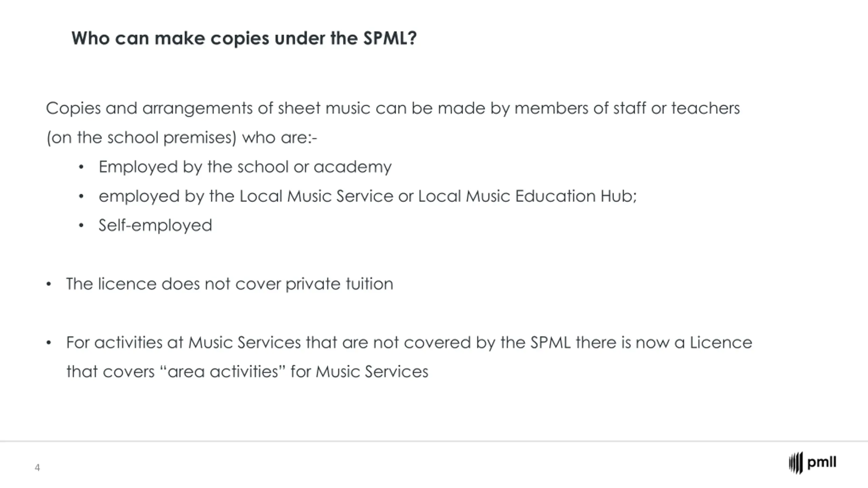Click the words 'private tuition' in the slide
The height and width of the screenshot is (488, 868).
pyautogui.click(x=339, y=284)
